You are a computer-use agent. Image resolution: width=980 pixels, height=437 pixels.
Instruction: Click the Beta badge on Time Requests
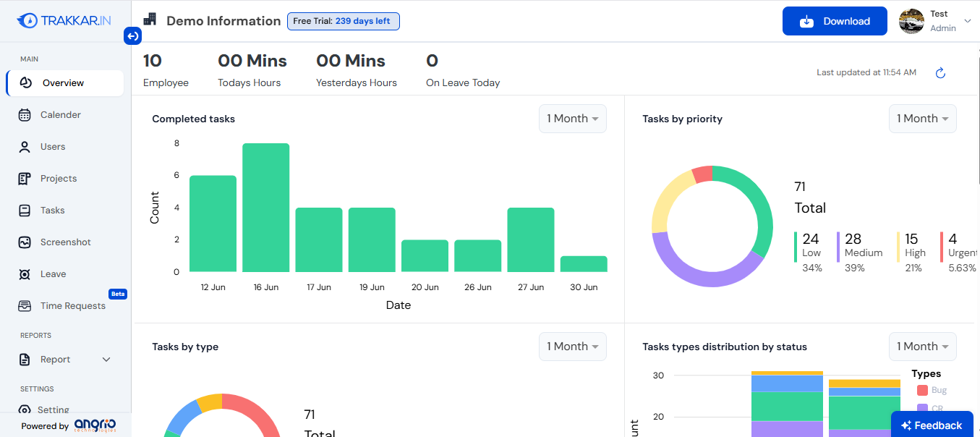pos(117,294)
